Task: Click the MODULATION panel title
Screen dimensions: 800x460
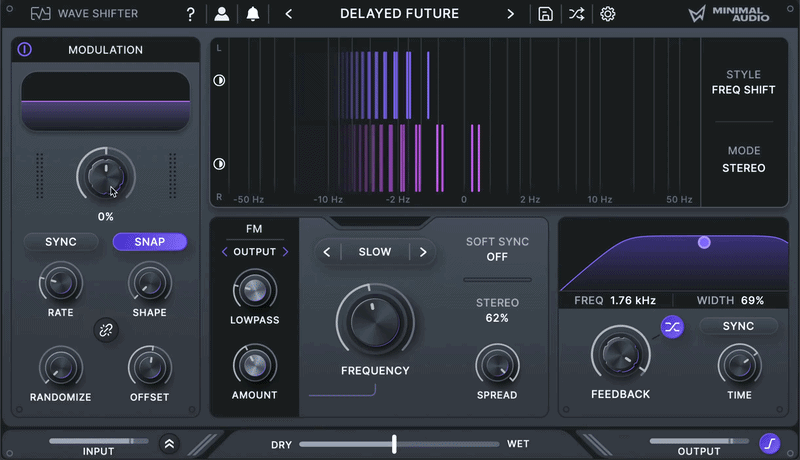Action: 106,49
